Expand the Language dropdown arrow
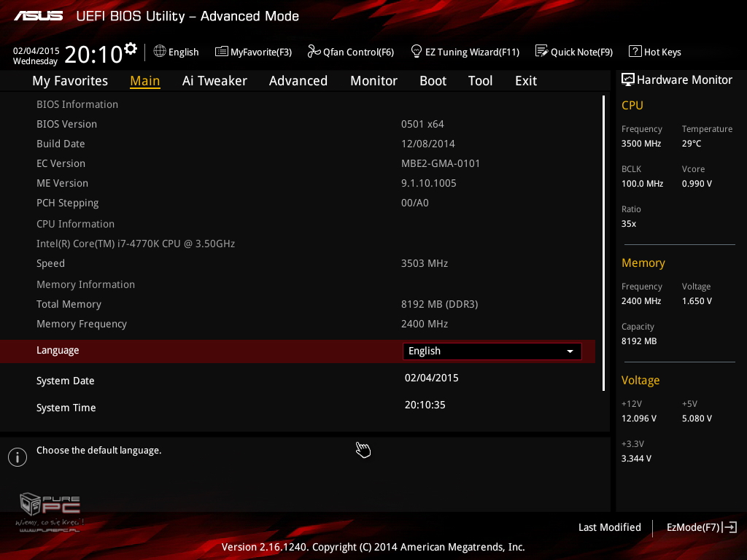This screenshot has height=560, width=747. (x=570, y=351)
